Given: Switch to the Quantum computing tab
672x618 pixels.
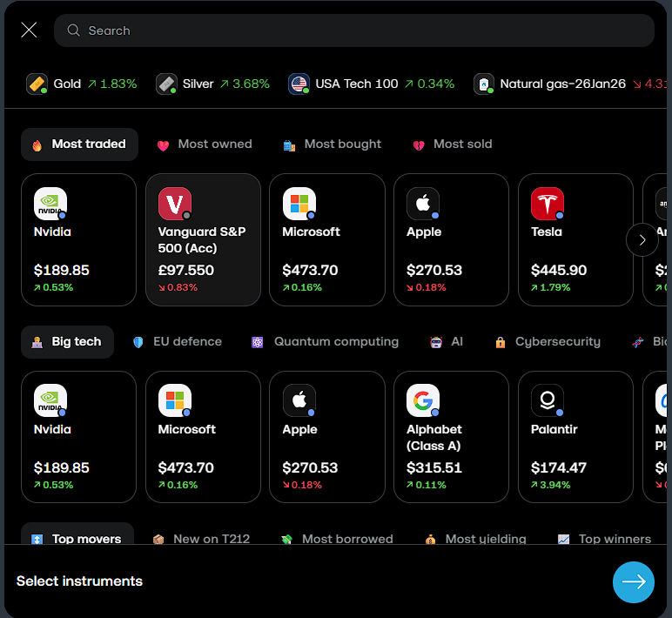Looking at the screenshot, I should click(x=325, y=342).
